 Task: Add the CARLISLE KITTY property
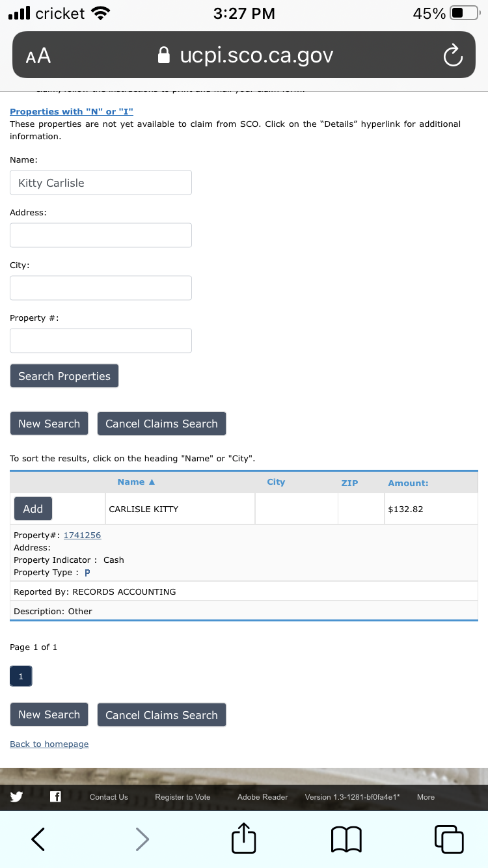click(x=33, y=509)
